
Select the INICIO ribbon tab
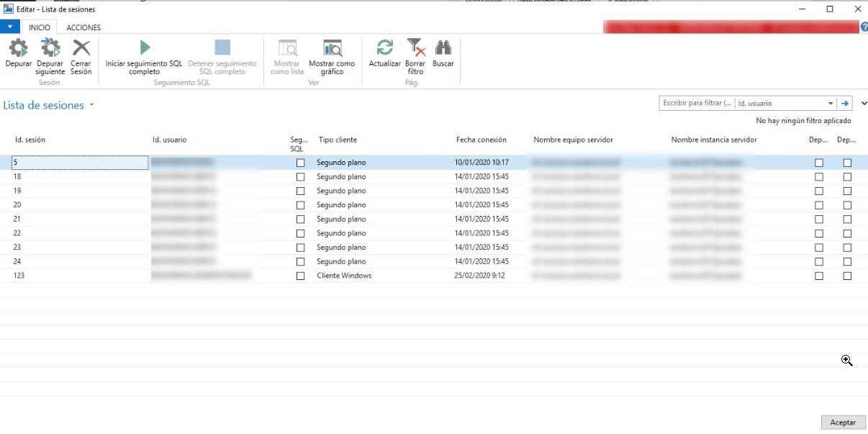tap(40, 27)
